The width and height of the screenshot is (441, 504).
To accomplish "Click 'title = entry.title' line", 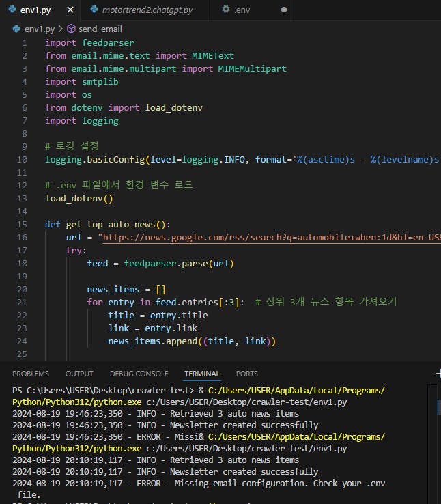I will coord(158,315).
